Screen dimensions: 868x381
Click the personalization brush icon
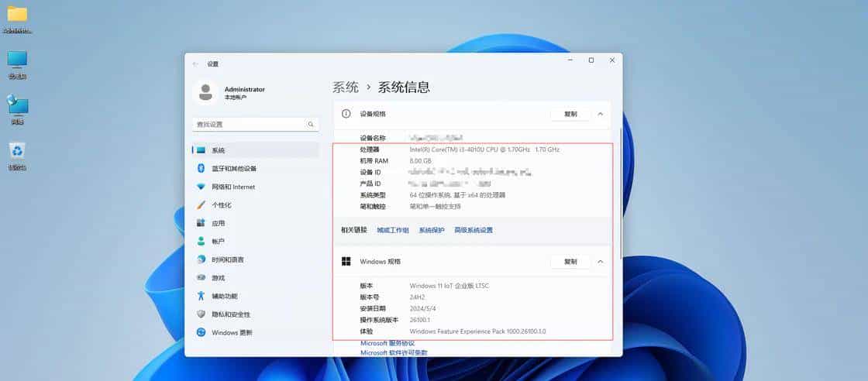pyautogui.click(x=201, y=204)
